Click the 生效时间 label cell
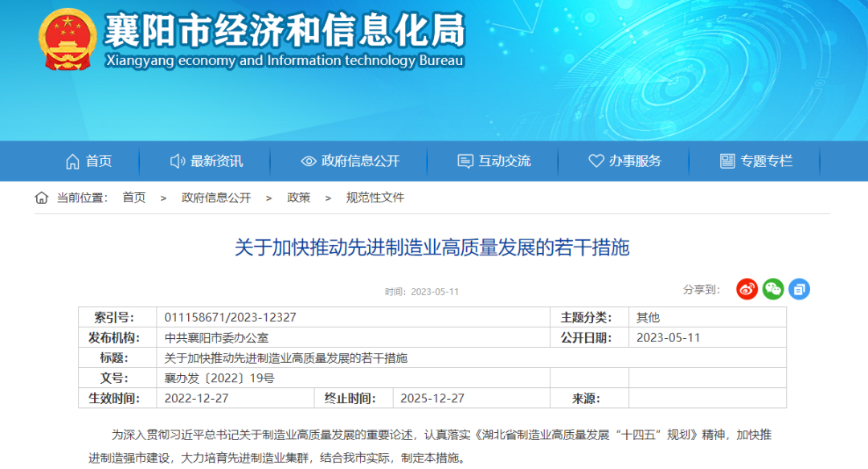The height and width of the screenshot is (469, 868). point(117,398)
